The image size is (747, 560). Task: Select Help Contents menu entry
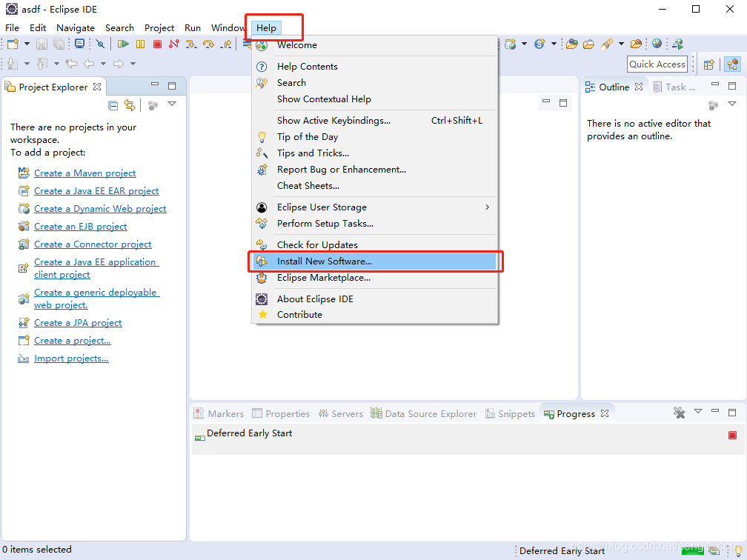[x=375, y=67]
